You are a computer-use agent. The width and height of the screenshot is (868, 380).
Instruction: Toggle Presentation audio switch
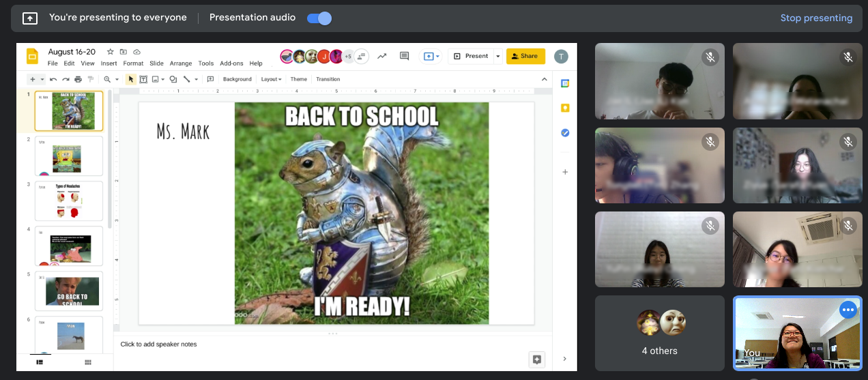click(319, 18)
